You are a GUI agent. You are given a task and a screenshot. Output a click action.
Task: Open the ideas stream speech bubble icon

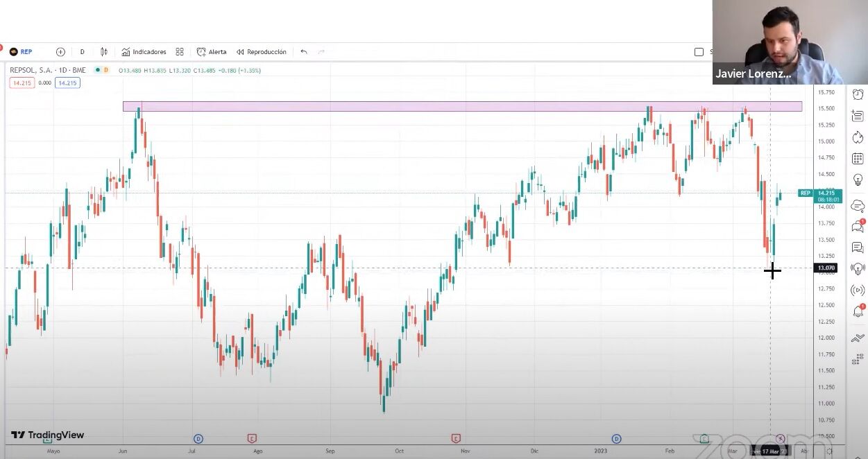point(858,247)
